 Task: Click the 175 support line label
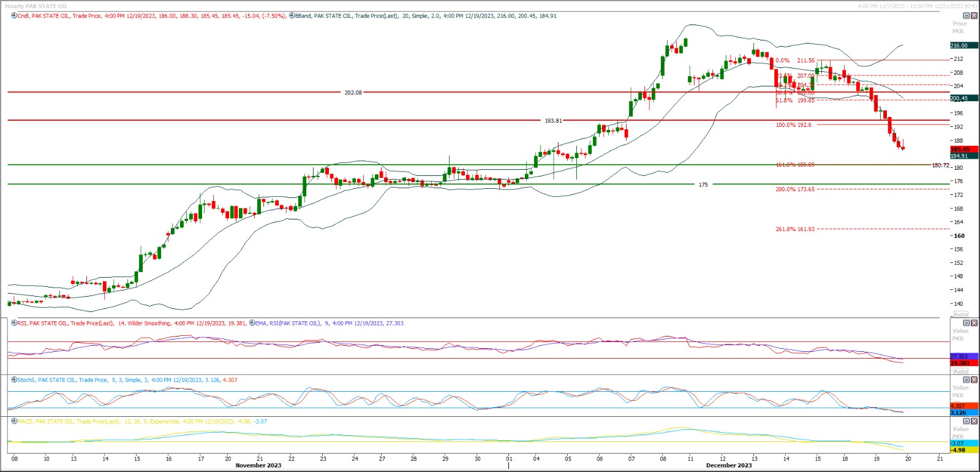click(703, 185)
